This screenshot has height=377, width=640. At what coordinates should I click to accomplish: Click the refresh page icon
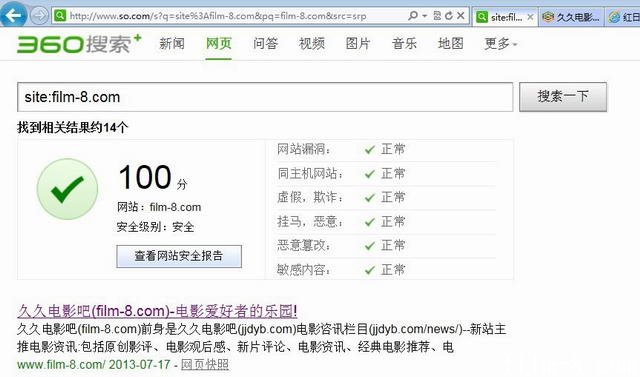449,16
